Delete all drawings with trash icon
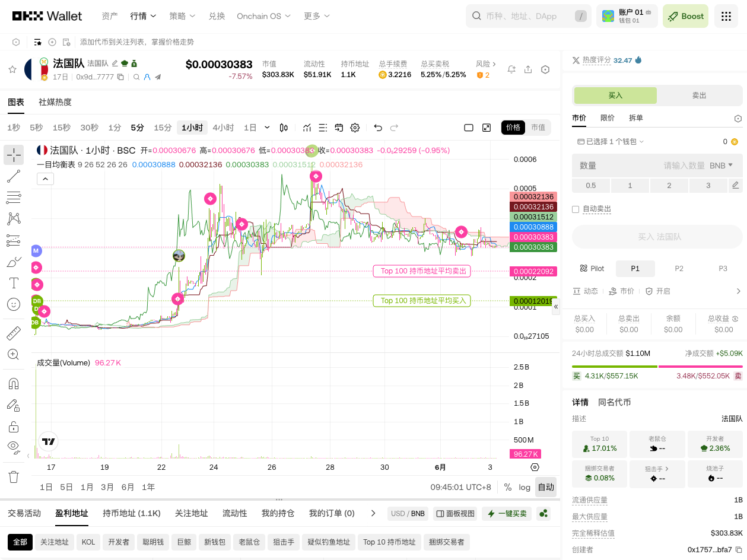747x560 pixels. coord(14,476)
